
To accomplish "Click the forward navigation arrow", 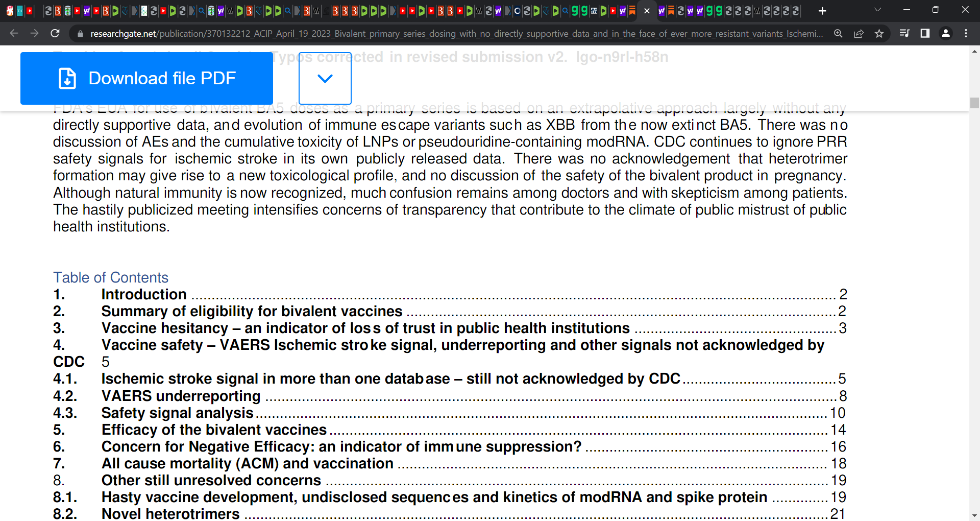I will coord(34,33).
